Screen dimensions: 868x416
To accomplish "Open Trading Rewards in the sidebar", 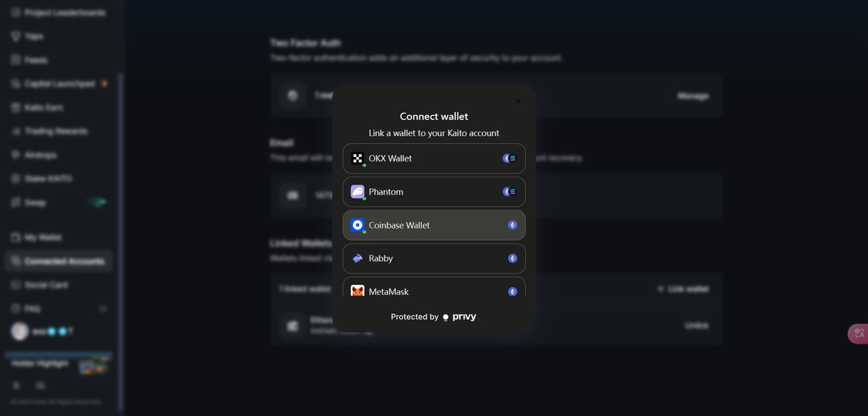I will [49, 132].
